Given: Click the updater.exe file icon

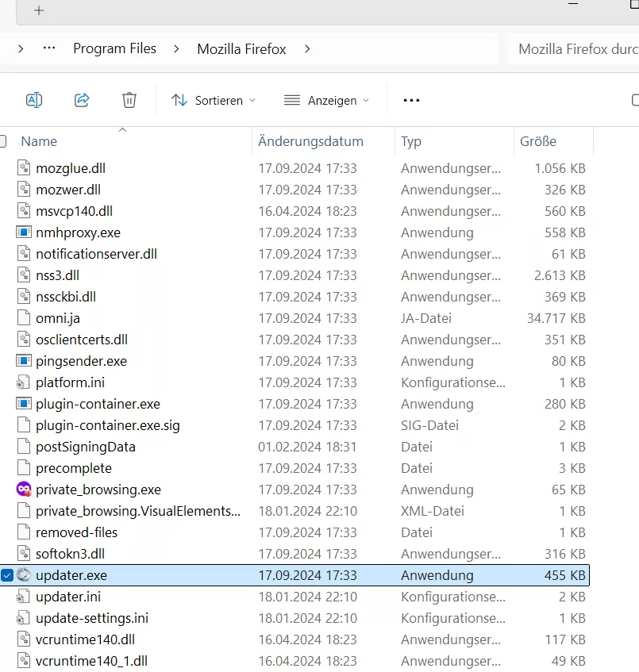Looking at the screenshot, I should 24,575.
